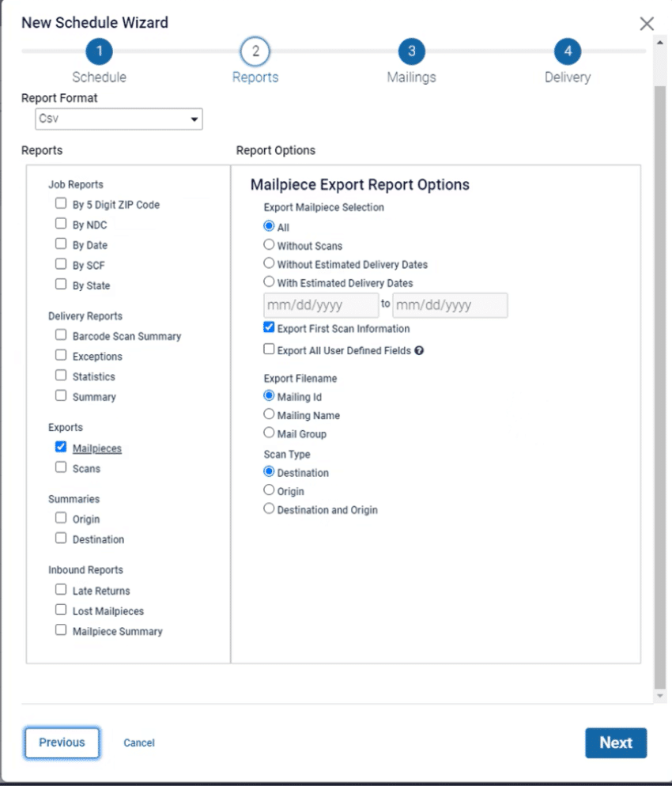
Task: Click the Previous button
Action: click(x=62, y=743)
